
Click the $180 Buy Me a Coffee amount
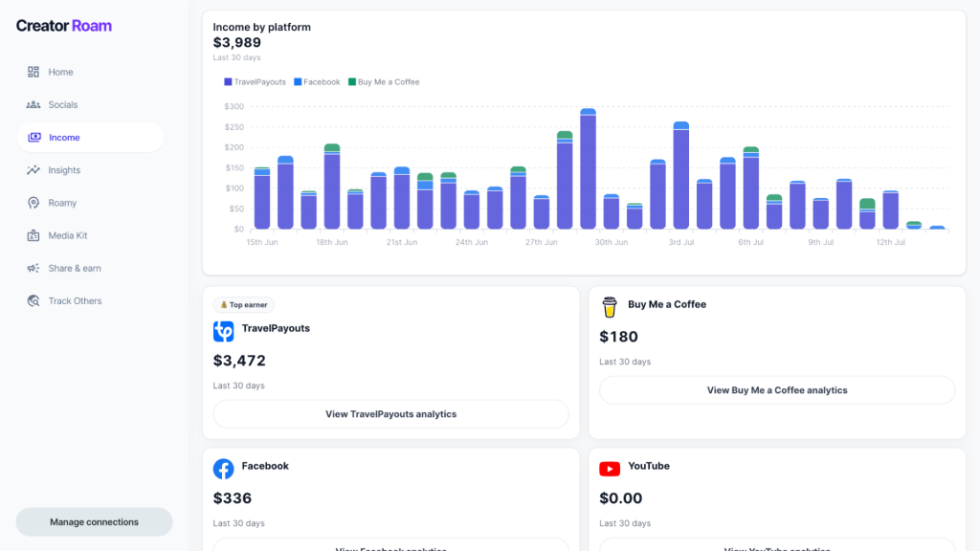(619, 337)
